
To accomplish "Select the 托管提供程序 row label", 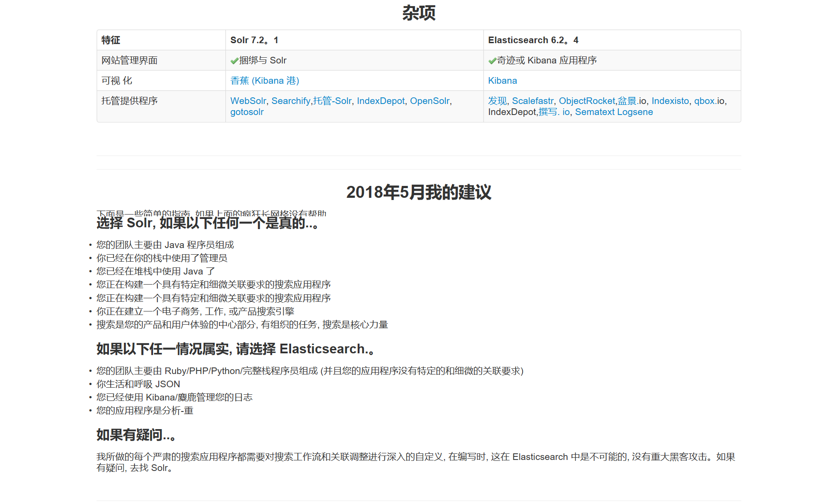I will pos(130,101).
